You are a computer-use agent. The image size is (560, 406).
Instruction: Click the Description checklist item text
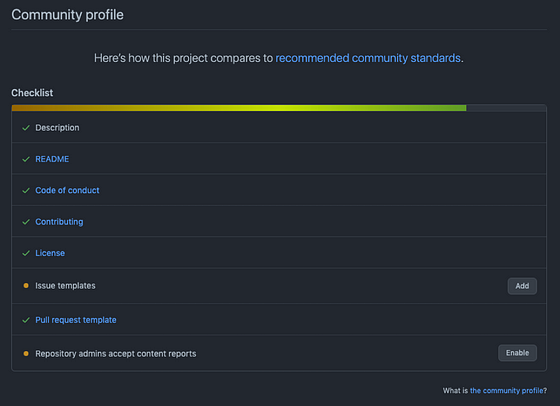click(x=57, y=128)
